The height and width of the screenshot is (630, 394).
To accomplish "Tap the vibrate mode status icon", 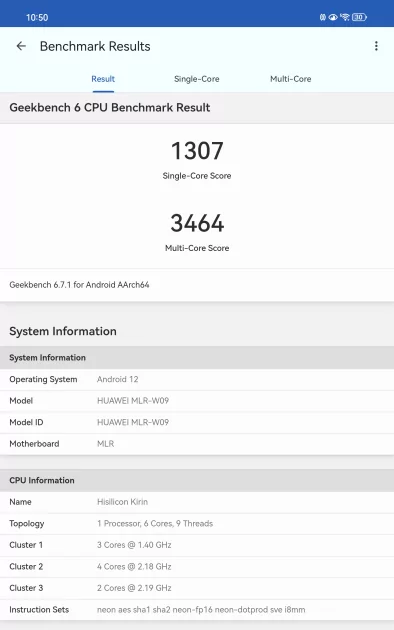I will tap(323, 17).
